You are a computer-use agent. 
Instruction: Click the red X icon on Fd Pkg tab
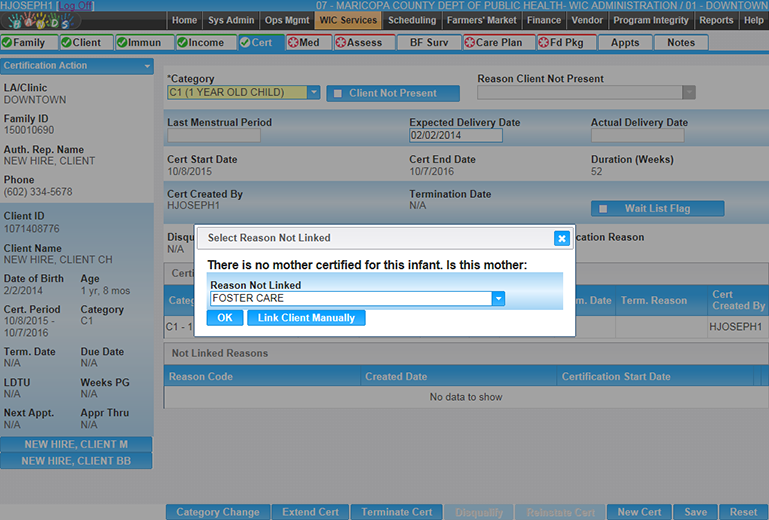point(543,43)
